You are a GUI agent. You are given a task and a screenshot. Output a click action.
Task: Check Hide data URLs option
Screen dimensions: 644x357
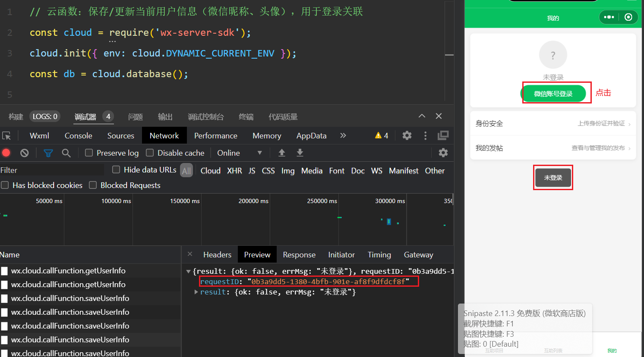(116, 169)
